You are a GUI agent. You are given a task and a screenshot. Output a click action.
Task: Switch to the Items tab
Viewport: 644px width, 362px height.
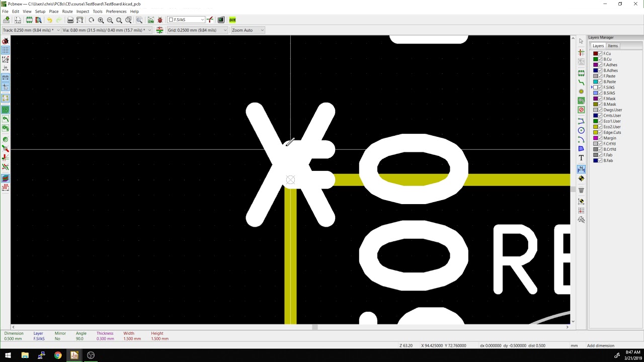(x=613, y=46)
